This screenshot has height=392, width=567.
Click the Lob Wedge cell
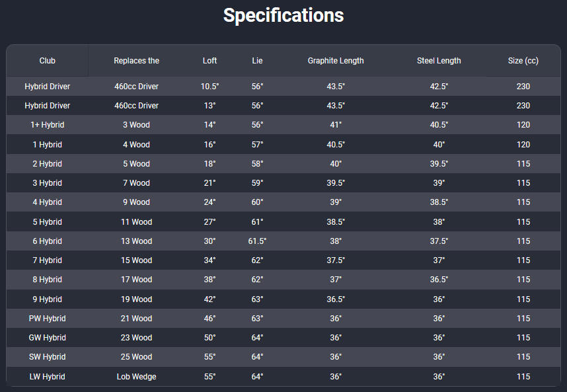click(x=136, y=376)
